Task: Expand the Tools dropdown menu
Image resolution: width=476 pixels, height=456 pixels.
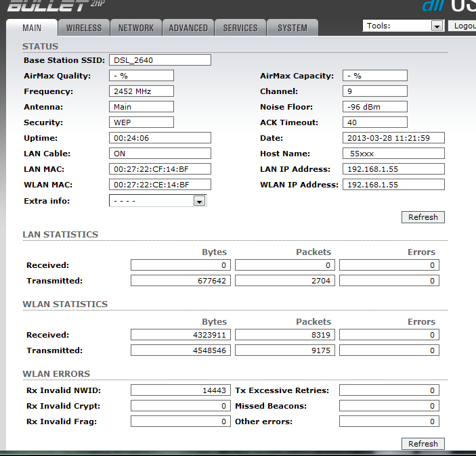Action: [x=404, y=26]
